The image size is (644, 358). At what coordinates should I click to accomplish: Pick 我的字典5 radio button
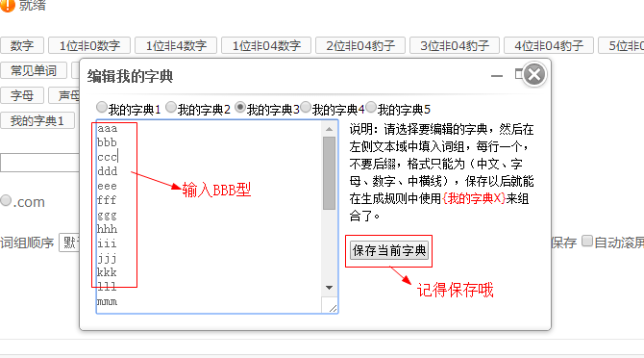(x=371, y=107)
